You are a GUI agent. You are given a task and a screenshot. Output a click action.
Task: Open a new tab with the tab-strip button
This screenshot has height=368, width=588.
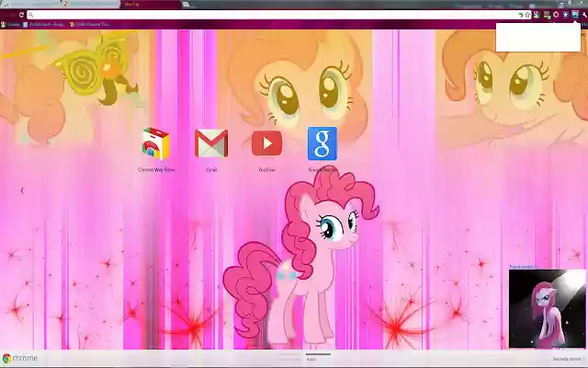click(186, 5)
